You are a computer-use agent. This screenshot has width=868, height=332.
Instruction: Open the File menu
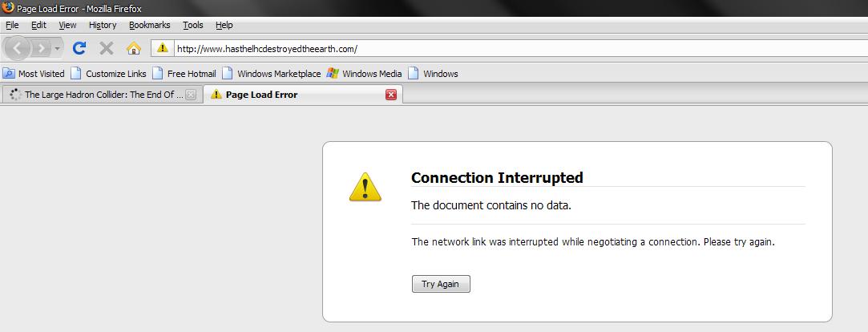[12, 25]
